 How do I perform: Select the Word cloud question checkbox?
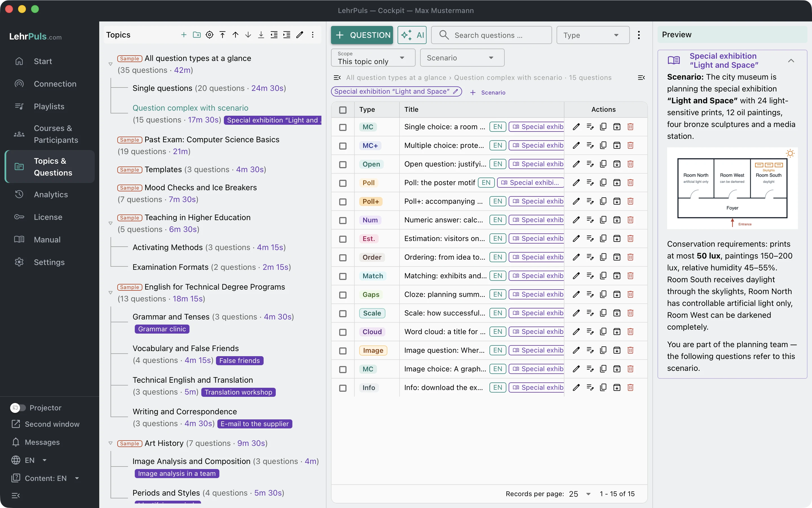[343, 332]
